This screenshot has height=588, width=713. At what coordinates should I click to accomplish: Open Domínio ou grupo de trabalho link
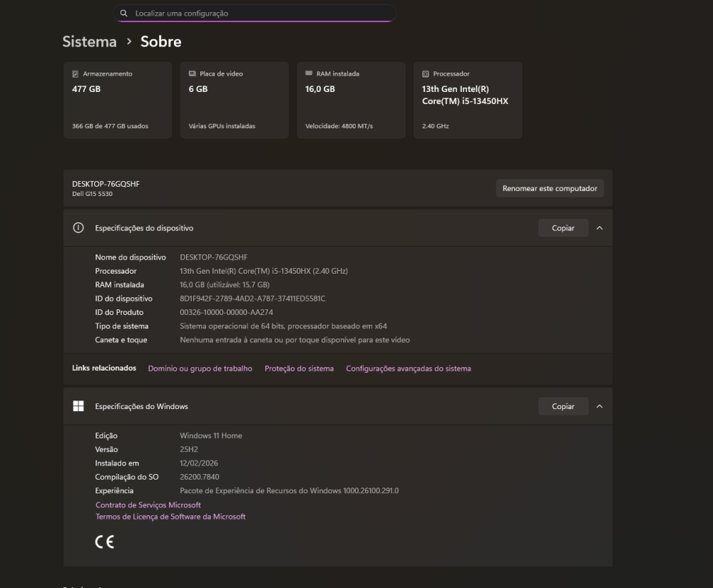tap(200, 368)
